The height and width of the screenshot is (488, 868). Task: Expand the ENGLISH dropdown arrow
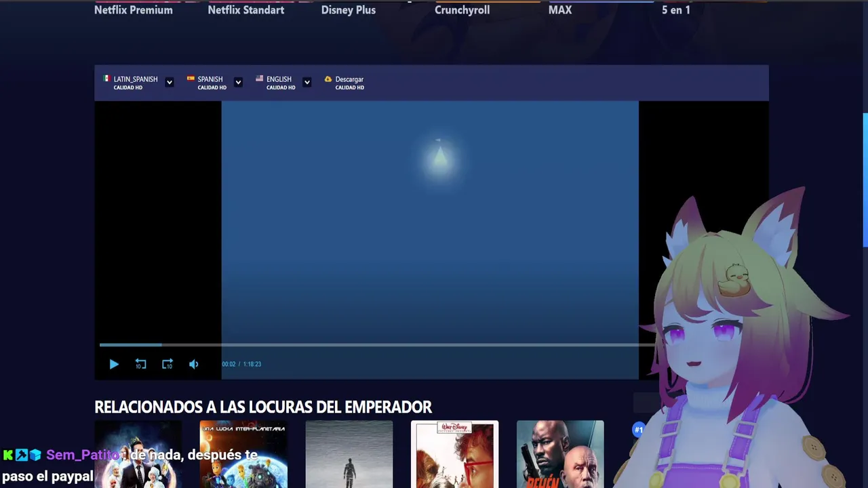(307, 82)
